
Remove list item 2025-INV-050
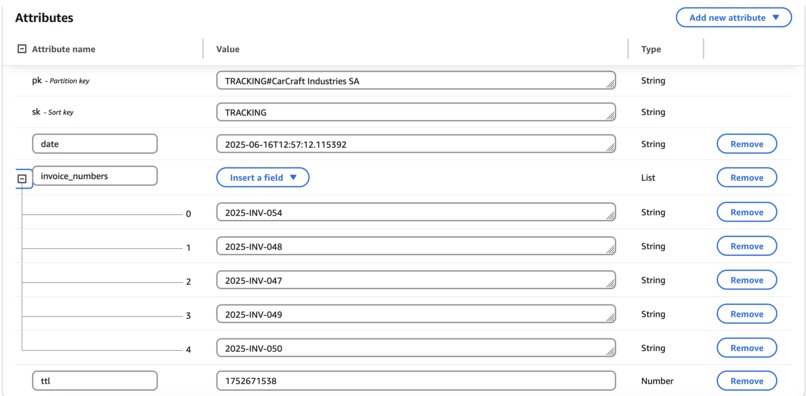[746, 348]
